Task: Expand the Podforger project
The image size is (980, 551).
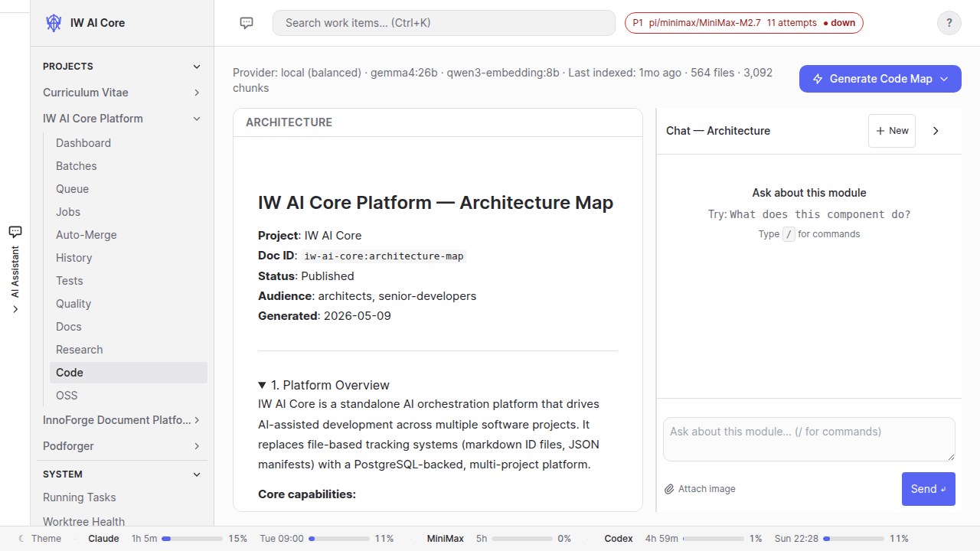Action: tap(197, 446)
